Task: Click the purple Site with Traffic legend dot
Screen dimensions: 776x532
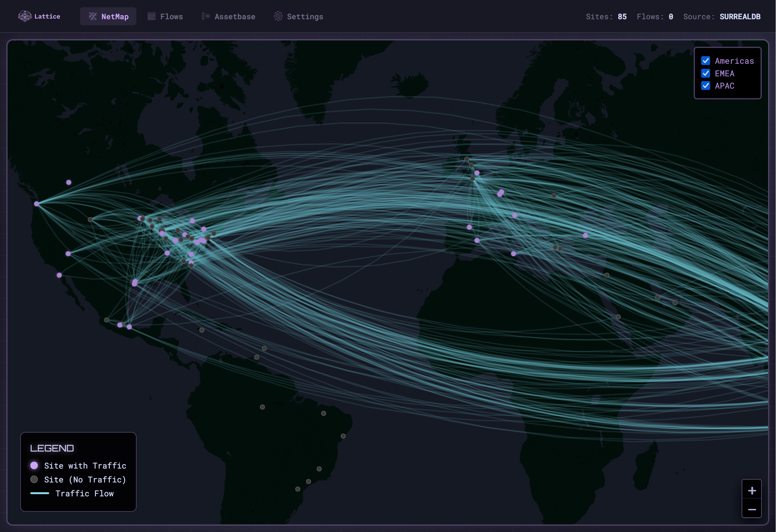Action: pyautogui.click(x=34, y=465)
